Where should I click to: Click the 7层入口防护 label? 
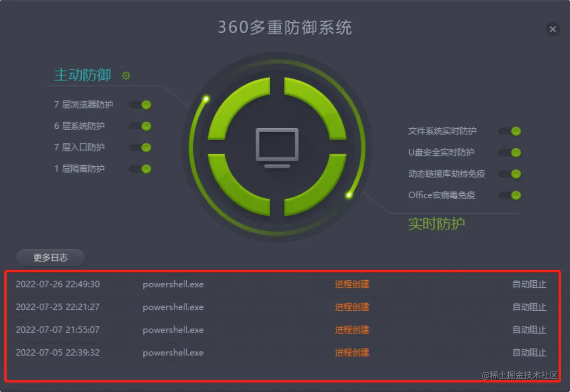click(79, 147)
